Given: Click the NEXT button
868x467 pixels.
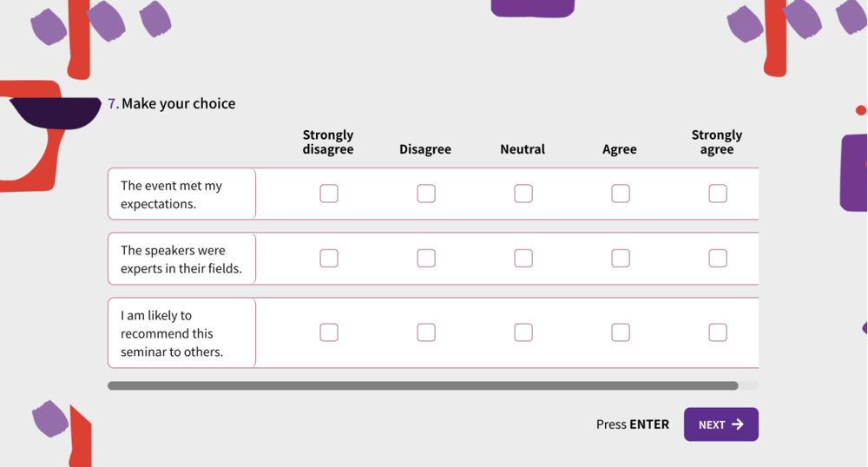Looking at the screenshot, I should coord(720,424).
